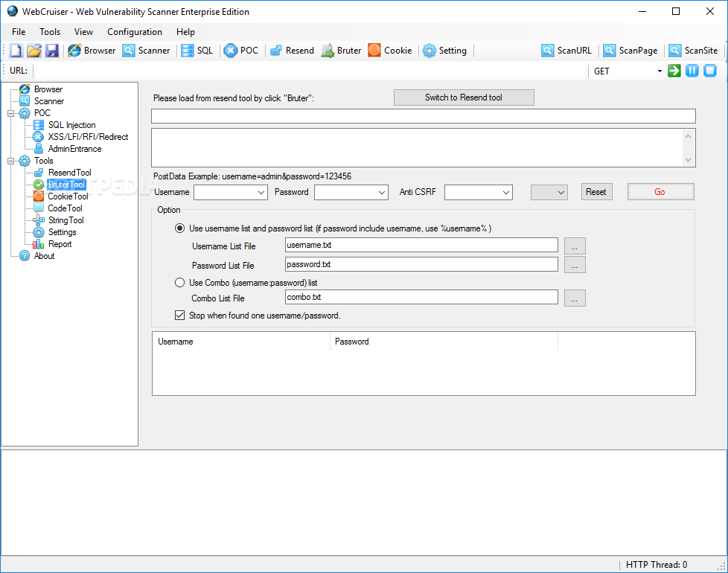Image resolution: width=728 pixels, height=573 pixels.
Task: Click the New file toolbar icon
Action: coord(16,51)
